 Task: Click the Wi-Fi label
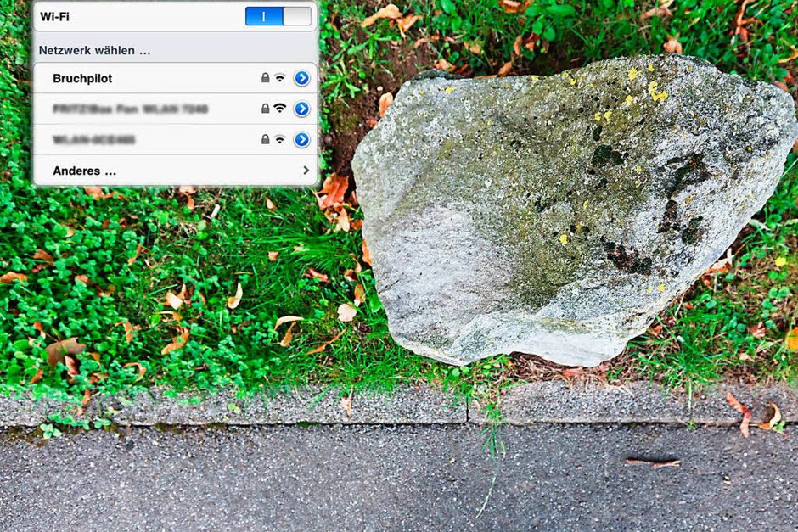click(x=54, y=16)
